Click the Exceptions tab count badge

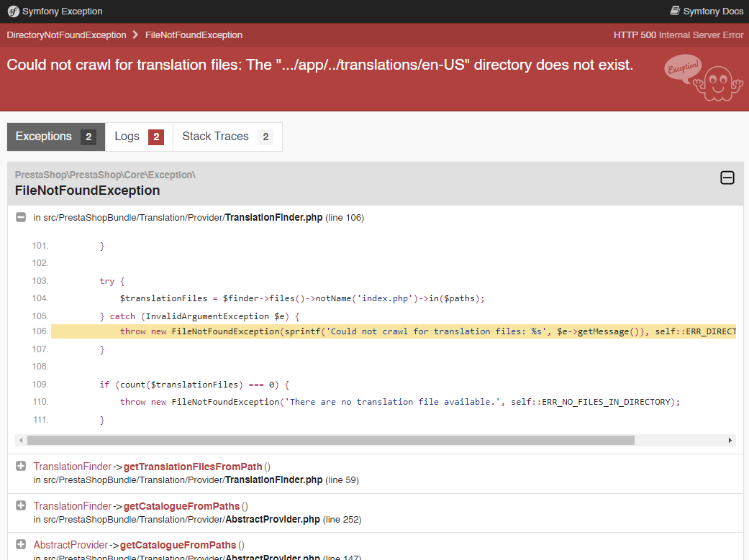88,137
